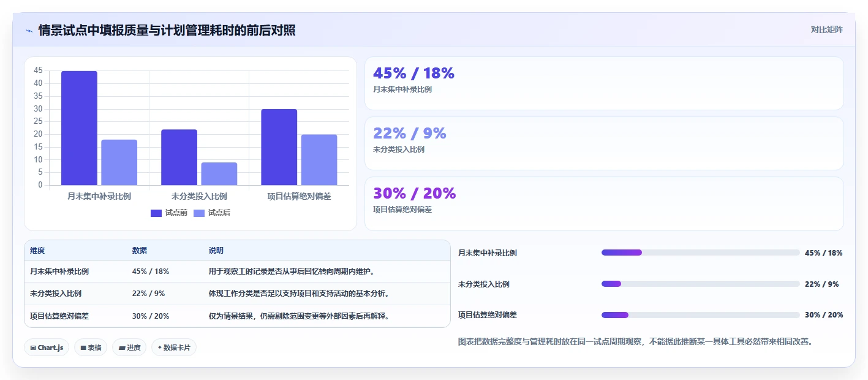
Task: Click the large 30% / 20% card value
Action: [x=414, y=193]
